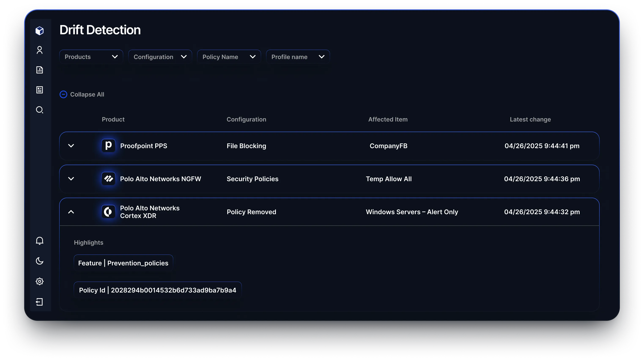The height and width of the screenshot is (360, 644).
Task: Click the Proofpoint PPS logo icon
Action: click(x=108, y=146)
